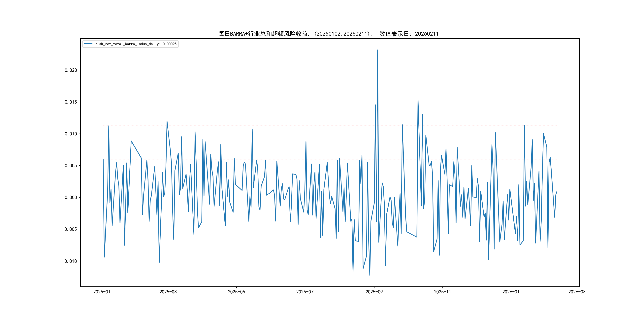
Task: Click the peak above 0.015 in October 2025
Action: [418, 99]
